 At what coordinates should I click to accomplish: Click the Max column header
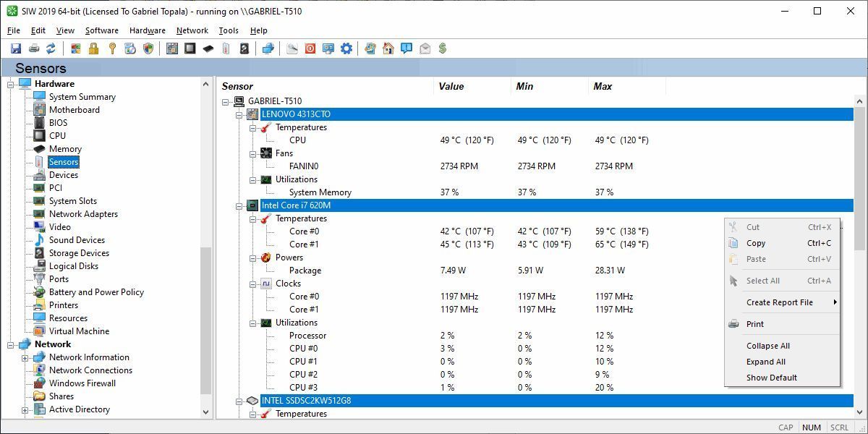point(627,86)
